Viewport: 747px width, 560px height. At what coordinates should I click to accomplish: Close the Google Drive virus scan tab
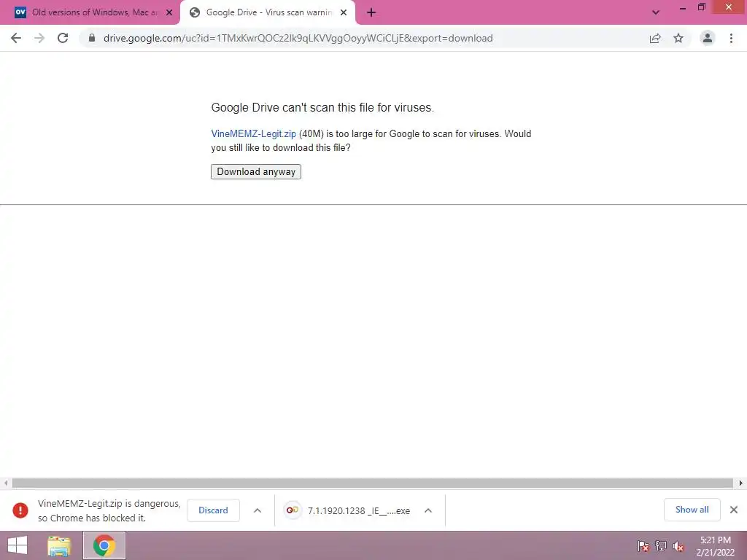(x=344, y=13)
